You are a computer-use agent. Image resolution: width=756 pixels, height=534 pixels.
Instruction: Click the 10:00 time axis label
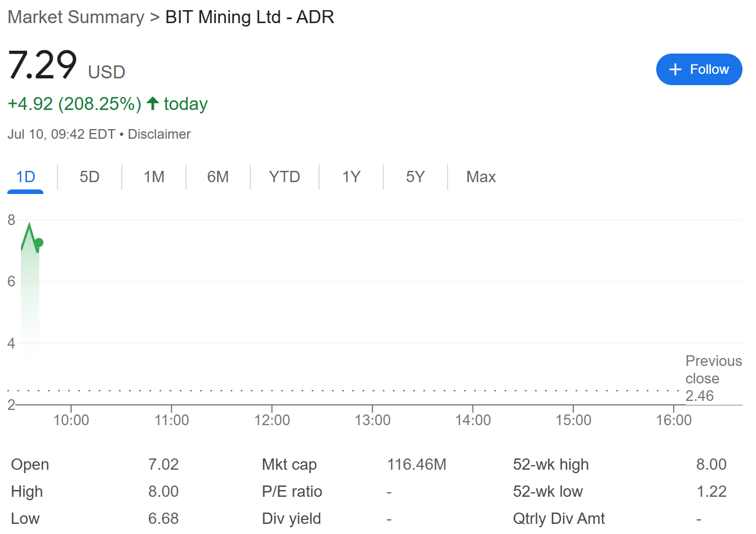(x=71, y=420)
